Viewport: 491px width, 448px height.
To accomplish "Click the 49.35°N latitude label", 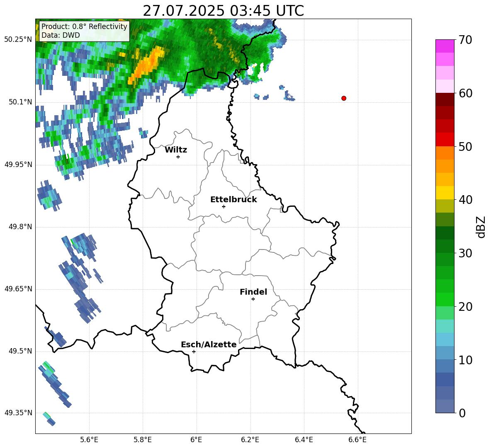I will click(x=18, y=413).
